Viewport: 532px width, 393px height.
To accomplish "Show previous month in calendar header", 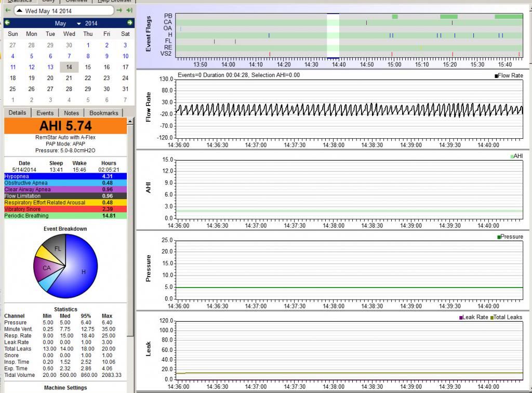I will pyautogui.click(x=7, y=23).
